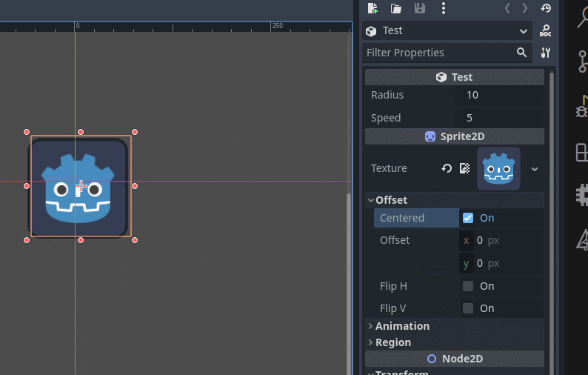Collapse the Offset section
Screen dimensions: 588x375
click(455, 200)
